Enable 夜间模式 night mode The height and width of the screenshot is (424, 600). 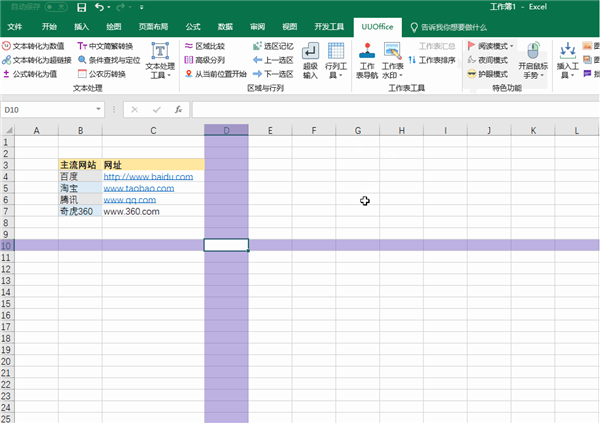coord(492,60)
